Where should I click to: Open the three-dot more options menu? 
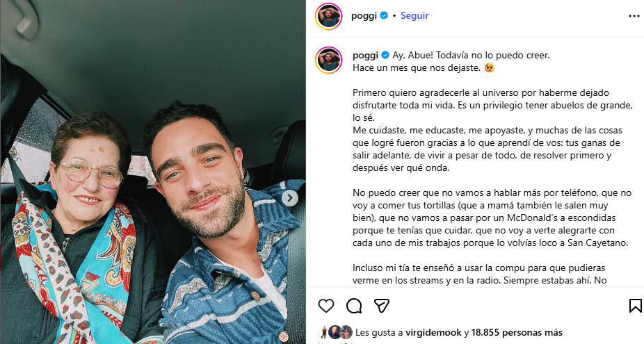[634, 16]
